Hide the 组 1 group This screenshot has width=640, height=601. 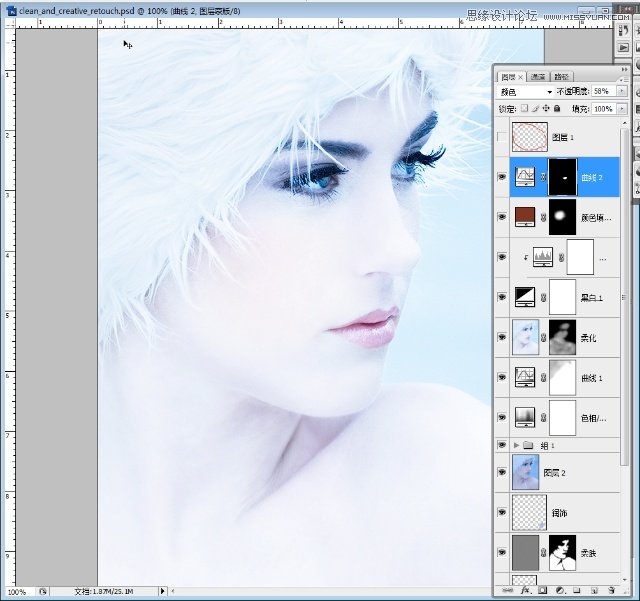pyautogui.click(x=502, y=445)
